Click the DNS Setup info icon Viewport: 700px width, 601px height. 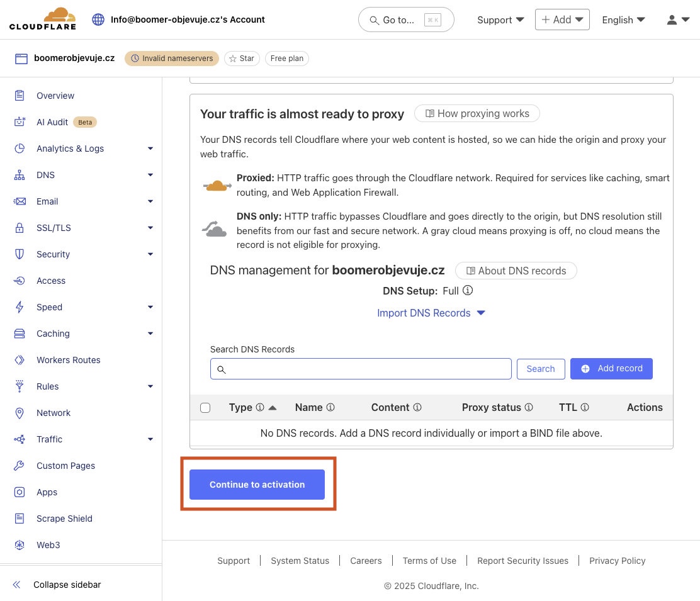(x=468, y=291)
